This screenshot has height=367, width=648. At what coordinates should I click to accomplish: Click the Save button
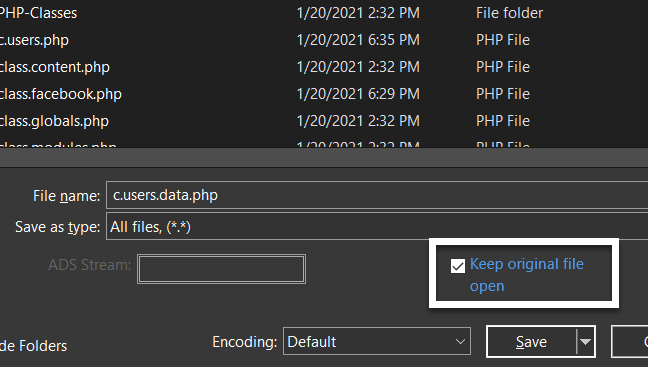tap(531, 341)
